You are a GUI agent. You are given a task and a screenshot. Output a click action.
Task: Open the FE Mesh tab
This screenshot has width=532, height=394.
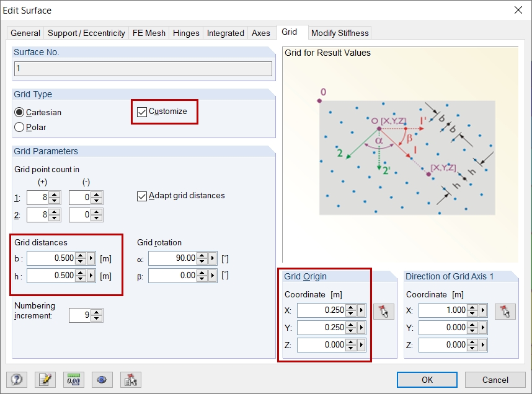pos(149,33)
